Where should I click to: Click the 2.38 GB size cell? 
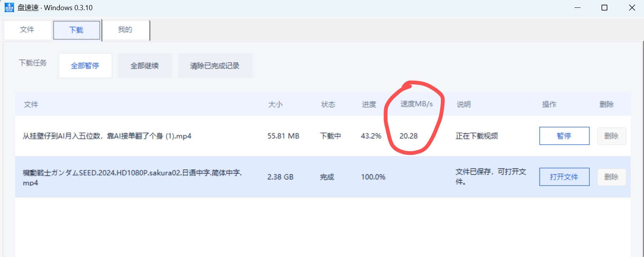280,177
